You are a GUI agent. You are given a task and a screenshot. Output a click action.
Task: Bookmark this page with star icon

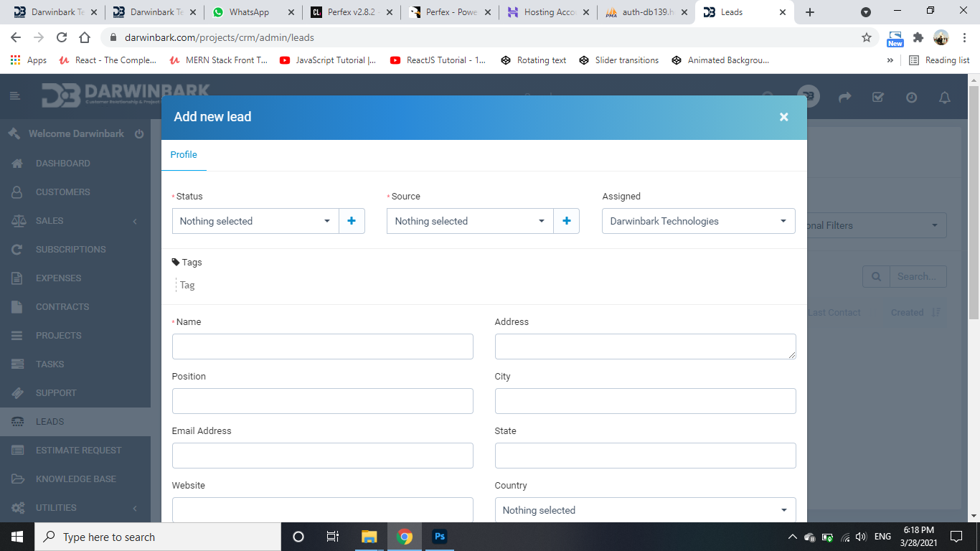(x=866, y=37)
